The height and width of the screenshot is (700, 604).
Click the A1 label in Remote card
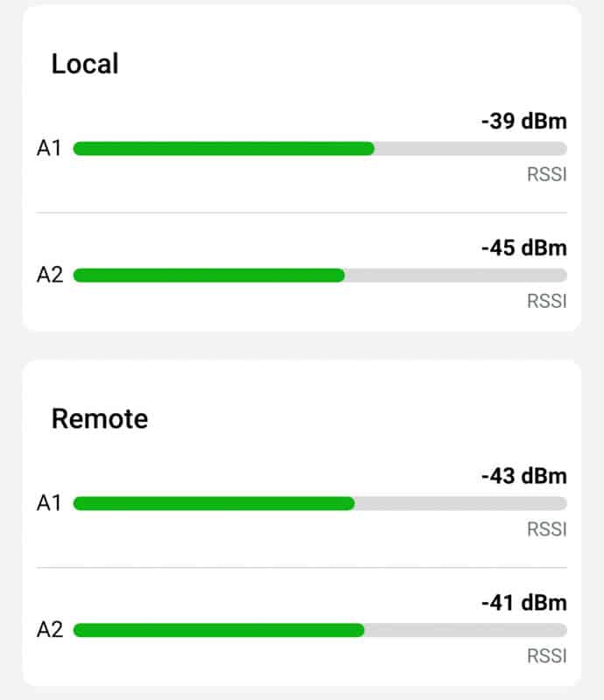coord(49,503)
